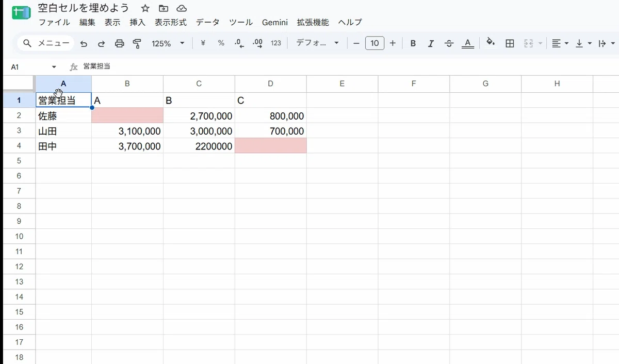
Task: Open the デフォ... font dropdown
Action: 317,43
